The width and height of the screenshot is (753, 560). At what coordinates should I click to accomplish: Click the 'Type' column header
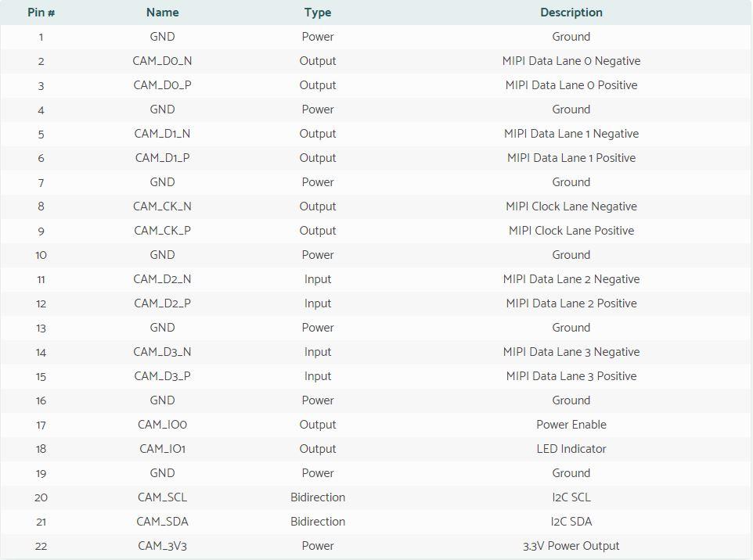318,13
